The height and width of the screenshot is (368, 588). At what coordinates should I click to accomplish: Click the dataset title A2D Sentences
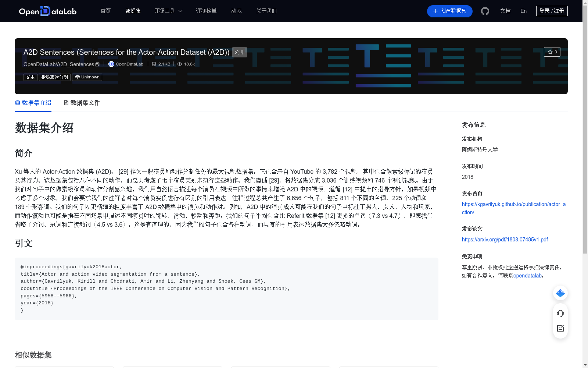(x=126, y=52)
